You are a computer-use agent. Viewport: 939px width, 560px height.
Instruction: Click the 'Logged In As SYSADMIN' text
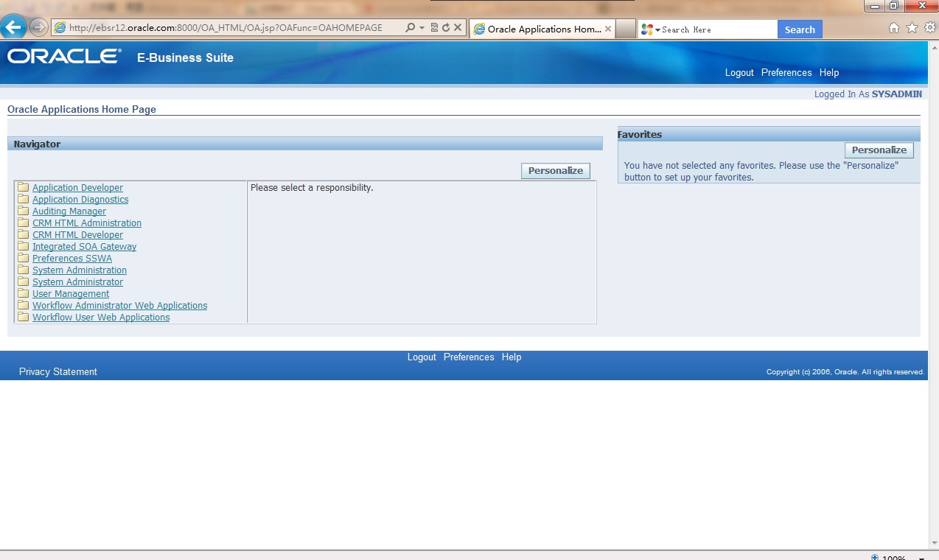click(x=868, y=94)
